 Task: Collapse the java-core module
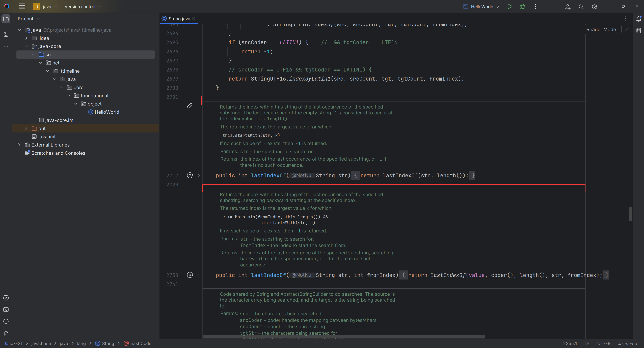point(26,46)
